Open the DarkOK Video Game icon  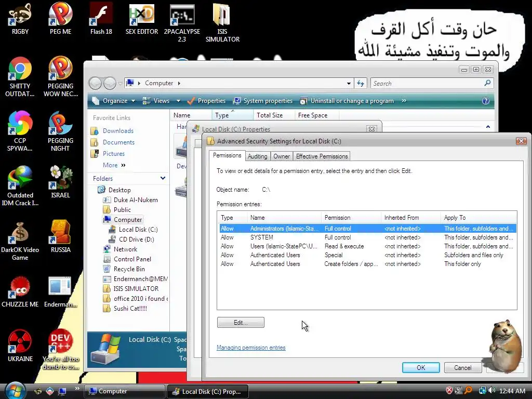tap(20, 241)
